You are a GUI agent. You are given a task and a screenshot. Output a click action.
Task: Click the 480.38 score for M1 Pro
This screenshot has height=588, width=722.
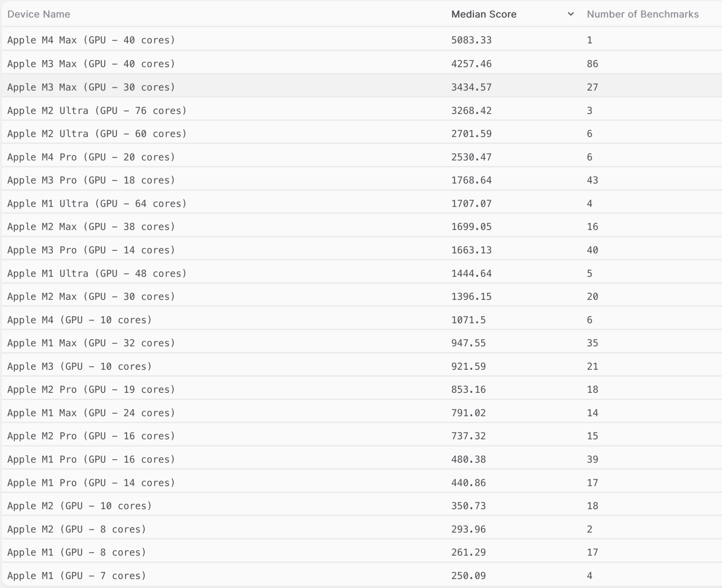pos(468,460)
